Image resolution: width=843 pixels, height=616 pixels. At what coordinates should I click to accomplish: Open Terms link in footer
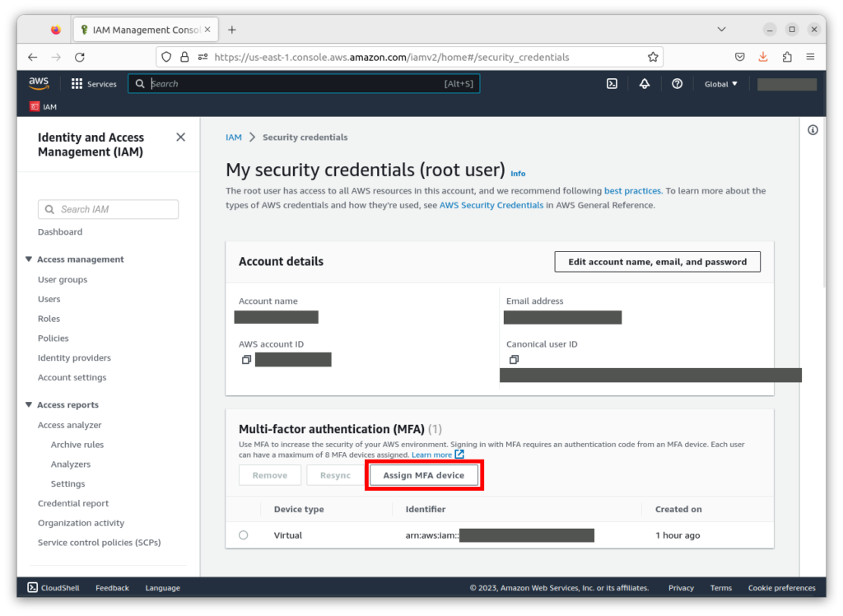(721, 588)
